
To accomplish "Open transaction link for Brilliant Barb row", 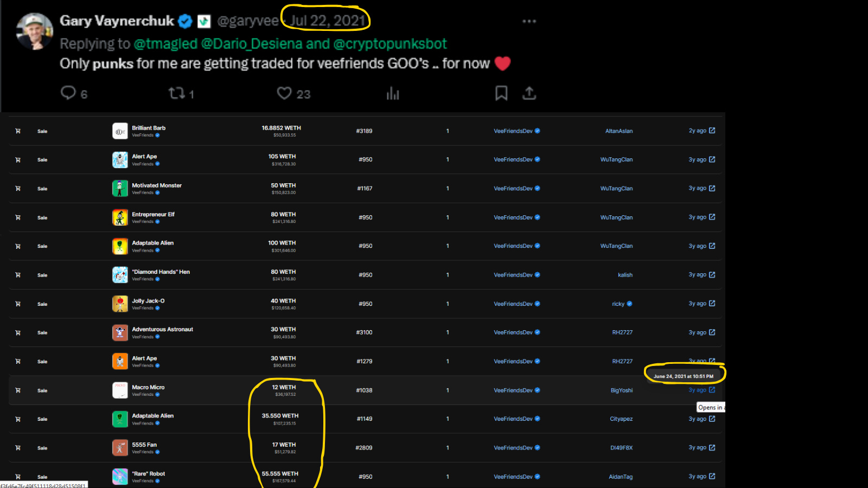I will (x=712, y=131).
